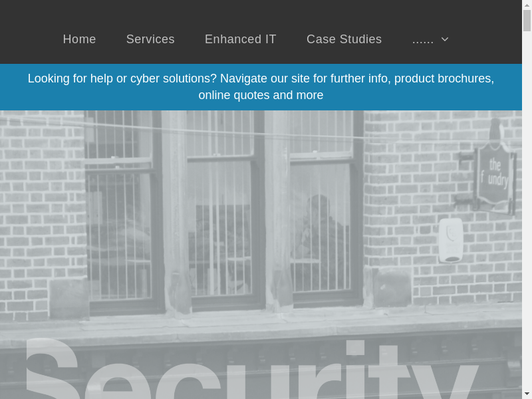Click the large Security heading text
This screenshot has width=532, height=399.
click(251, 368)
